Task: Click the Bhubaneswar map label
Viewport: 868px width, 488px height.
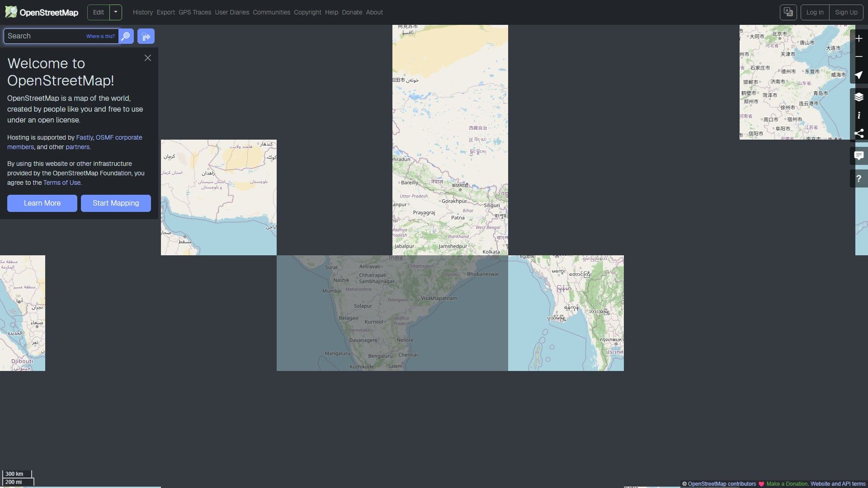Action: (x=483, y=274)
